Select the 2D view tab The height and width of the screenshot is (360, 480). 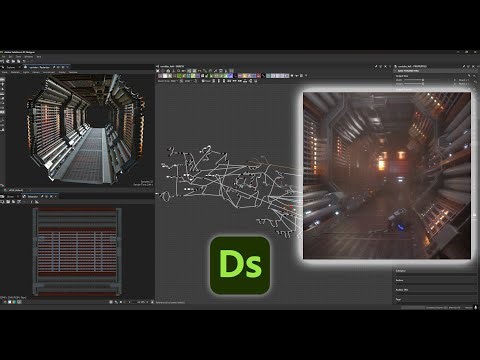pos(33,196)
